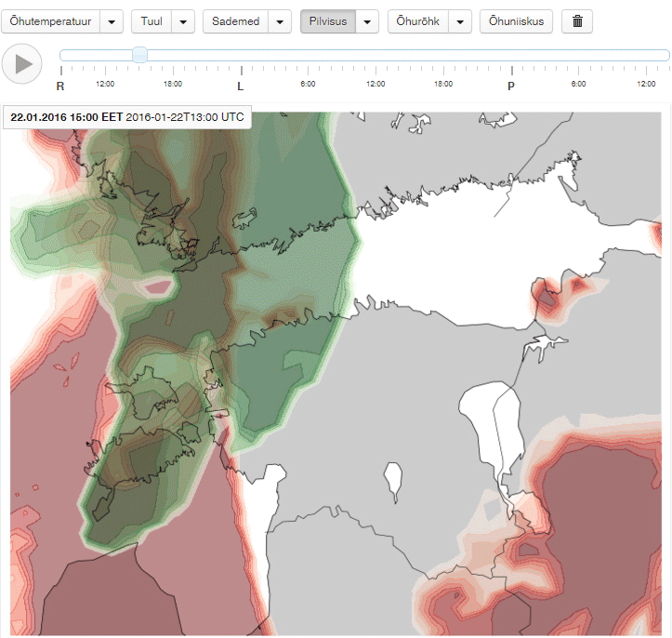Jump to the L day marker on timeline
672x638 pixels.
(241, 86)
